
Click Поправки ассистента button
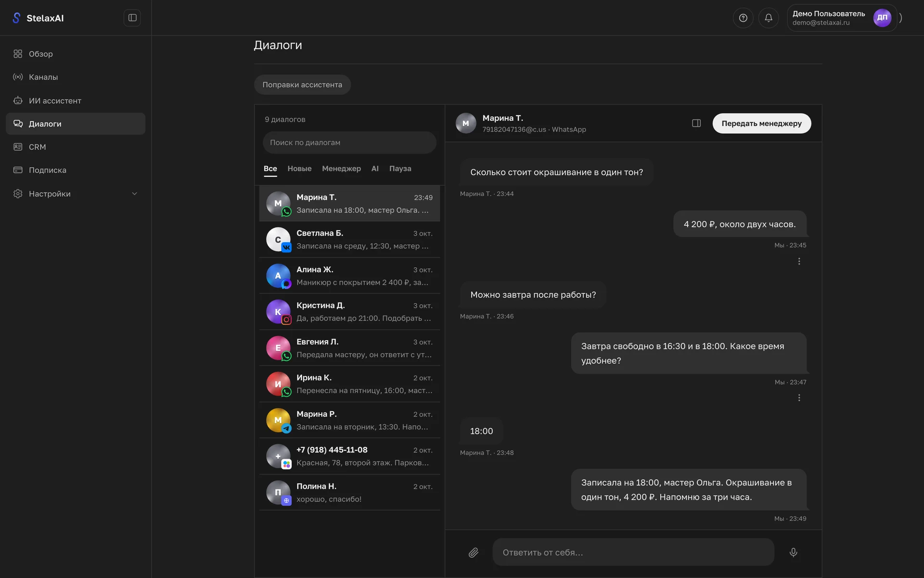[302, 85]
